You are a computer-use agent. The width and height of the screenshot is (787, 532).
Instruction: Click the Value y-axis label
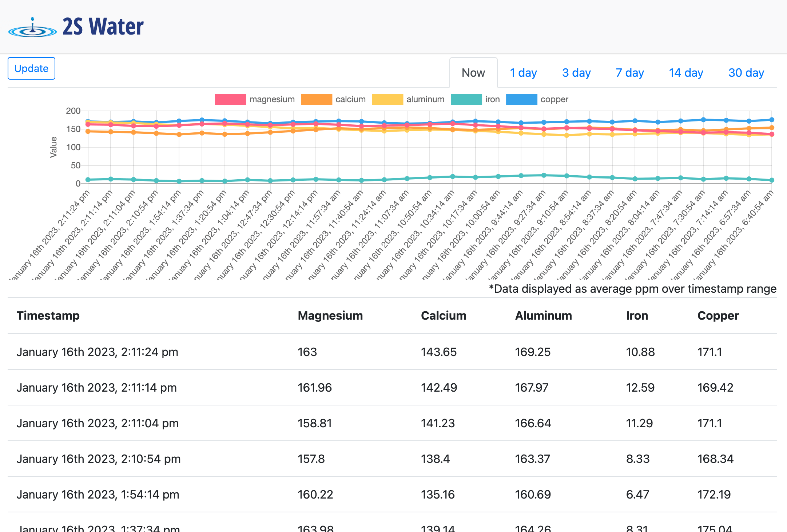[53, 147]
